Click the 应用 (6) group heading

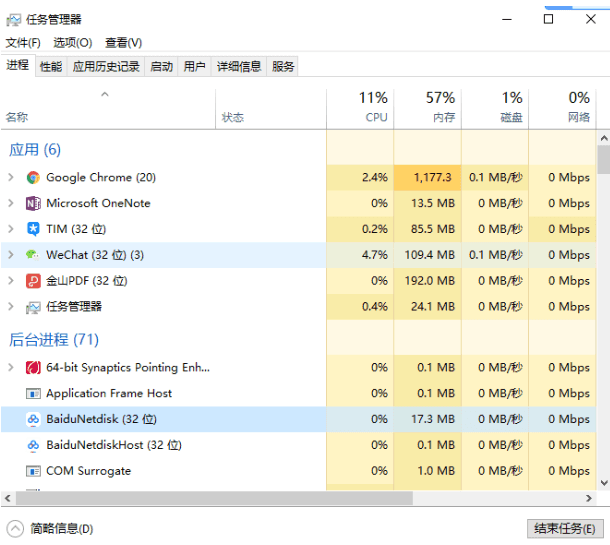point(35,150)
